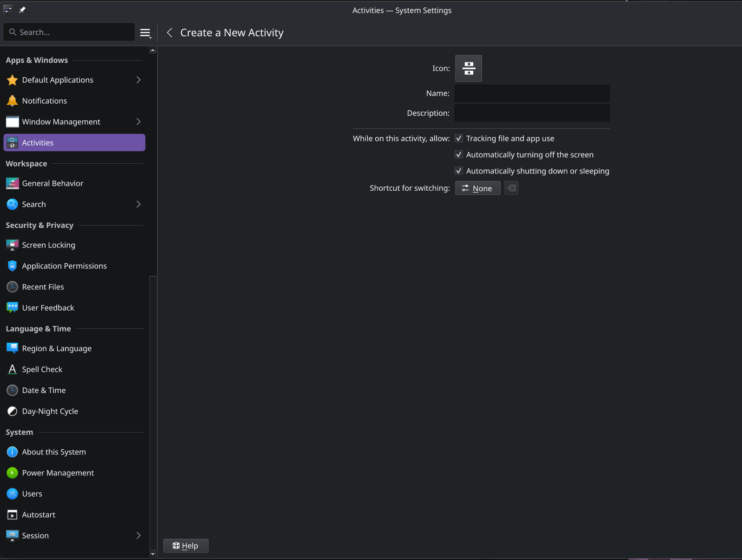742x560 pixels.
Task: Open Notifications settings with bell icon
Action: (45, 101)
